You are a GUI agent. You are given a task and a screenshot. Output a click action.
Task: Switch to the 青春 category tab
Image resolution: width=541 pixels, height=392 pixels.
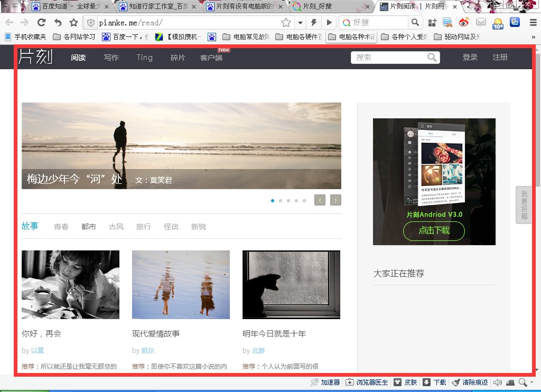61,227
